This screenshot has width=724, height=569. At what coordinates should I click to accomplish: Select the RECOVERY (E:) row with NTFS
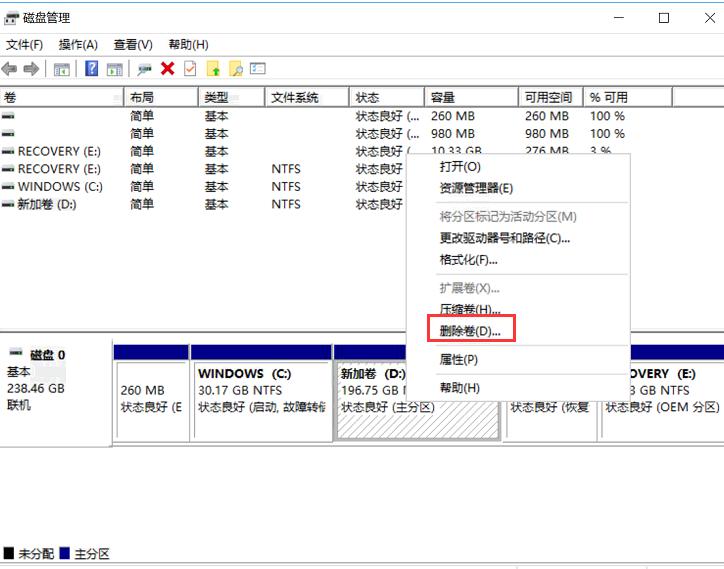pyautogui.click(x=203, y=169)
